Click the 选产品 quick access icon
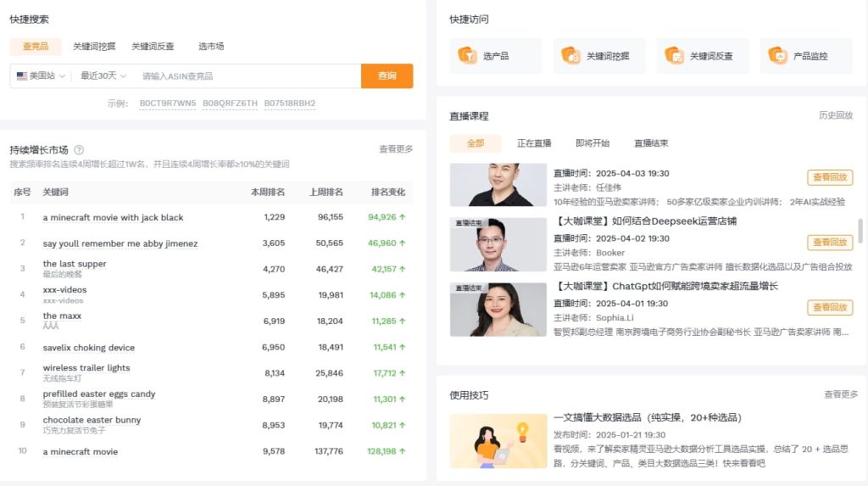The width and height of the screenshot is (868, 486). click(x=467, y=55)
